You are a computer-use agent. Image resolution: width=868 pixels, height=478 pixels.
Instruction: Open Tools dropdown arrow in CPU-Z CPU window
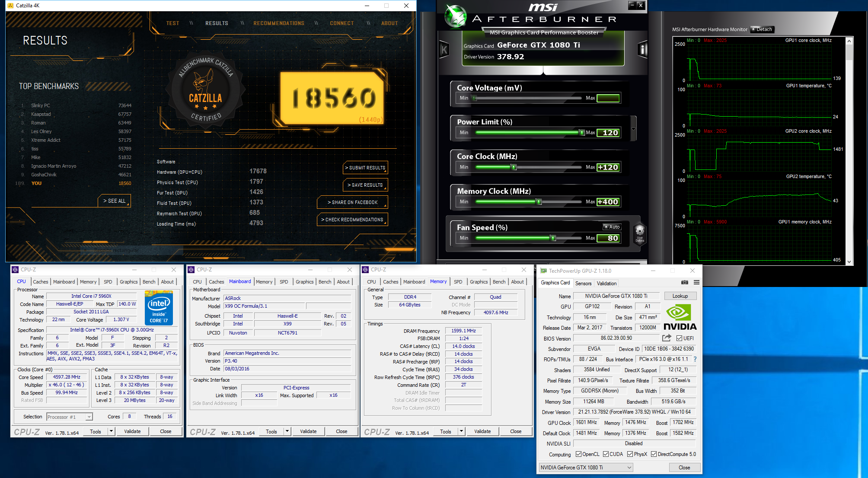(111, 431)
